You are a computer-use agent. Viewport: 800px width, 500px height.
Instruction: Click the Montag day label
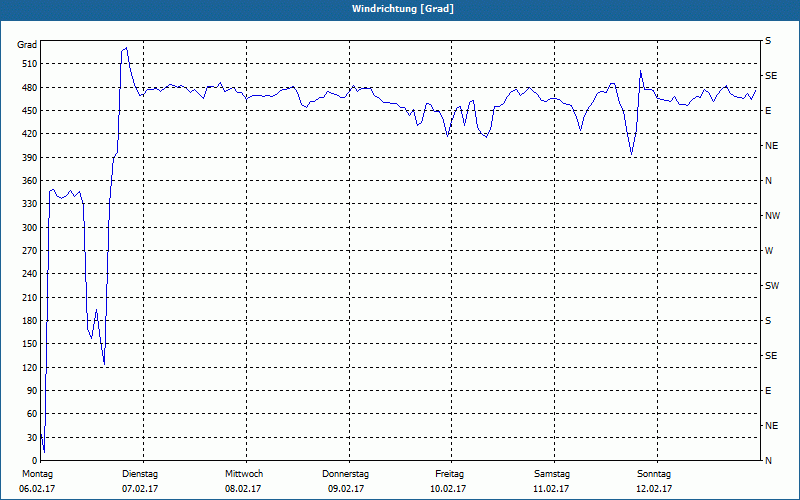[37, 474]
